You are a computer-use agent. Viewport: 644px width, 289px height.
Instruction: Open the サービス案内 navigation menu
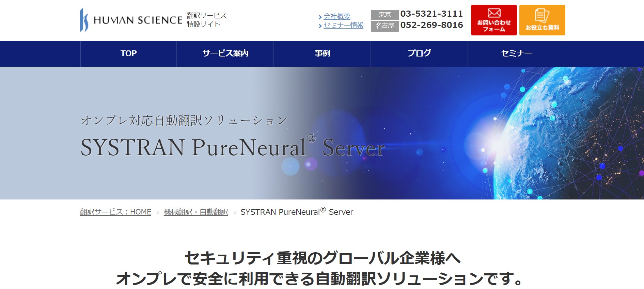tap(225, 53)
